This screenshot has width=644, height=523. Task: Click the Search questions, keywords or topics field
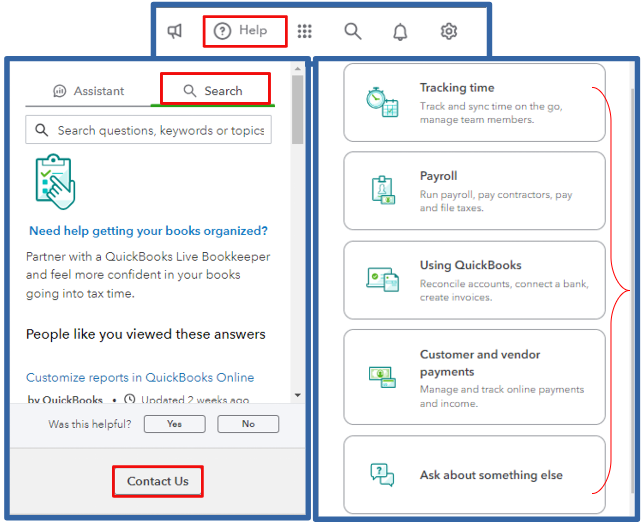(x=148, y=130)
